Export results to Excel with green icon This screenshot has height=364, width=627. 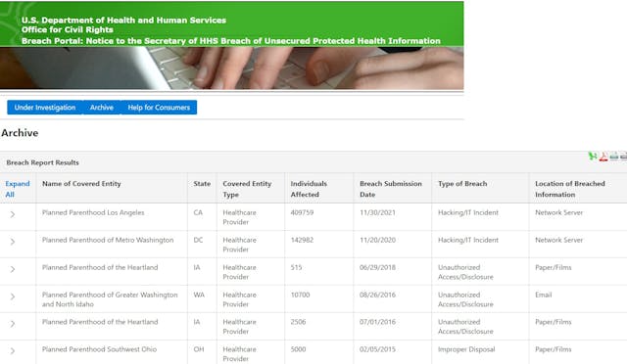tap(592, 157)
